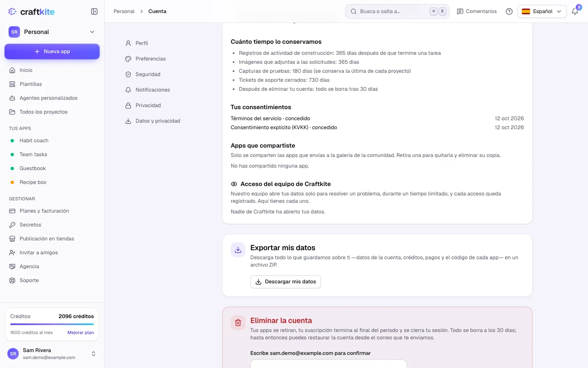Click Descargar mis datos button
The image size is (588, 368).
pos(285,282)
